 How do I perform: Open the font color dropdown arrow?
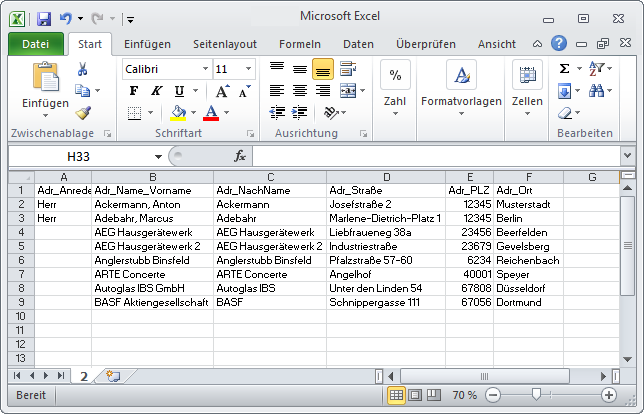pyautogui.click(x=226, y=113)
